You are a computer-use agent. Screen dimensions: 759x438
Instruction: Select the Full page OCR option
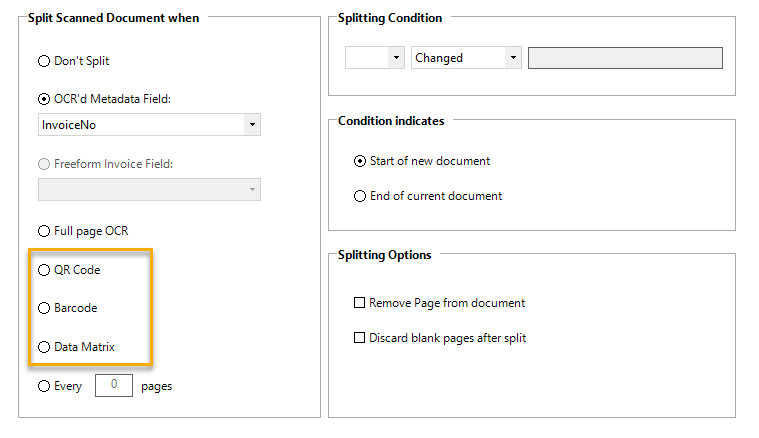[43, 231]
